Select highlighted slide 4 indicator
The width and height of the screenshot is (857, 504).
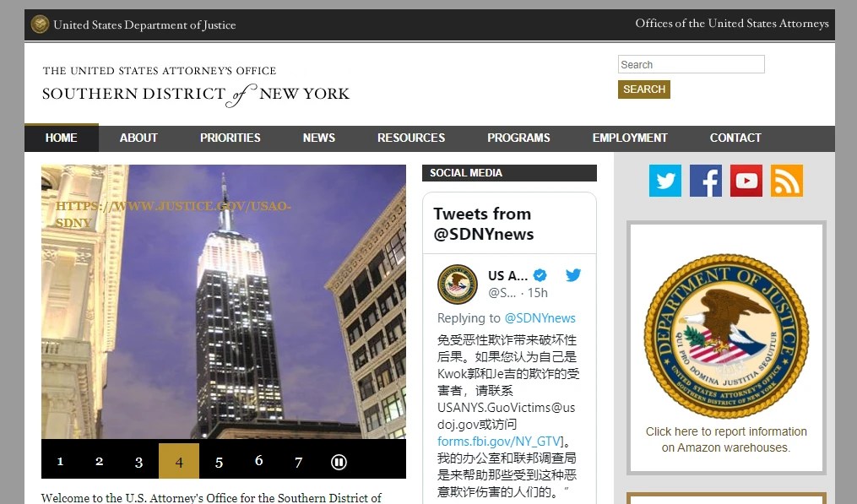(x=179, y=461)
